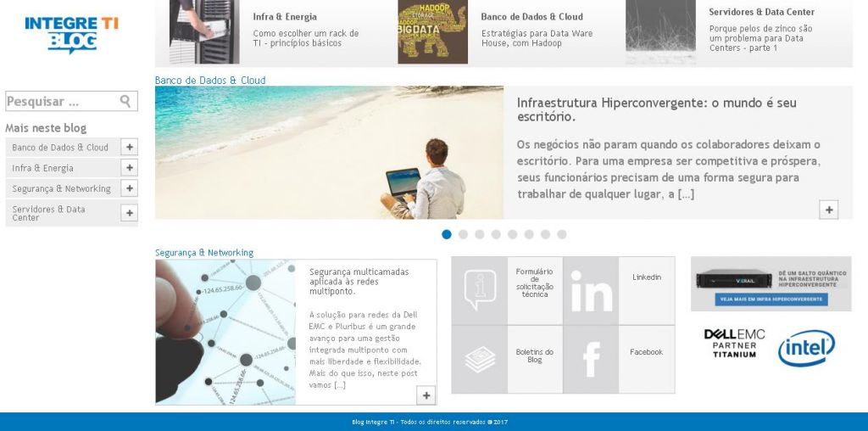This screenshot has width=868, height=431.
Task: Click Segurança & Networking section heading above post
Action: pos(204,253)
